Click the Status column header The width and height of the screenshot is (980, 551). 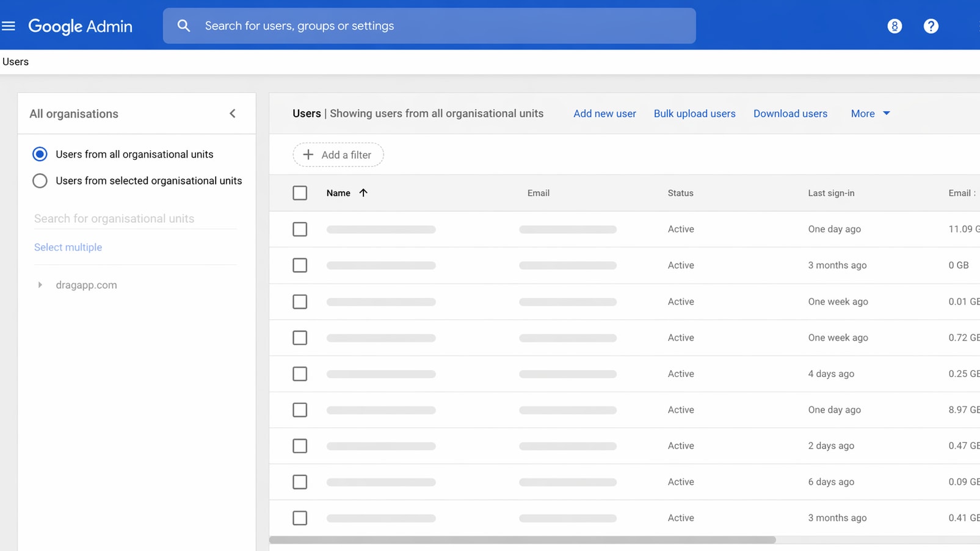(680, 193)
